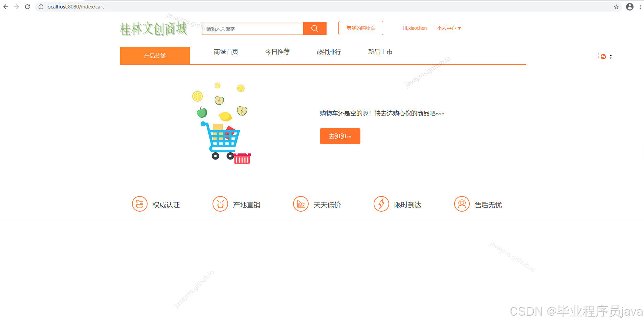Click the 售后无忧 customer service icon
Screen dimensions: 644x322
coord(462,204)
